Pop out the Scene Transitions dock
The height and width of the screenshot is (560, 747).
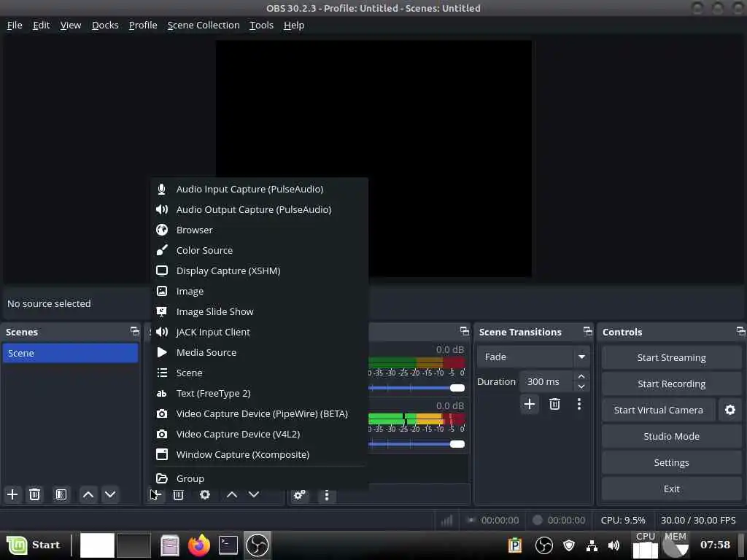588,331
